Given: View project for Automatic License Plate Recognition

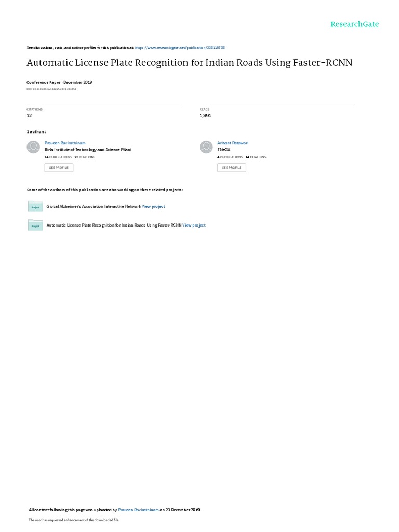Looking at the screenshot, I should pos(194,225).
